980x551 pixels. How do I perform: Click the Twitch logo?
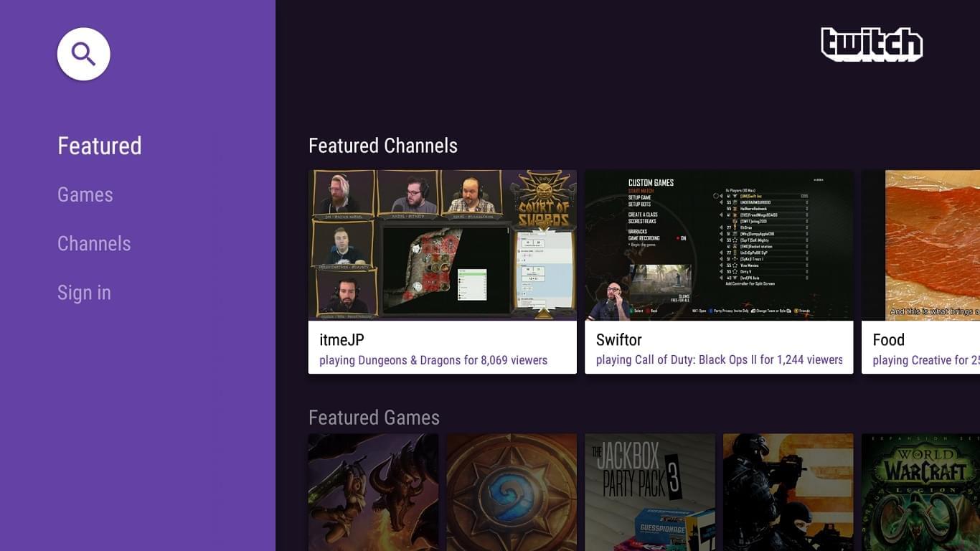[x=872, y=44]
